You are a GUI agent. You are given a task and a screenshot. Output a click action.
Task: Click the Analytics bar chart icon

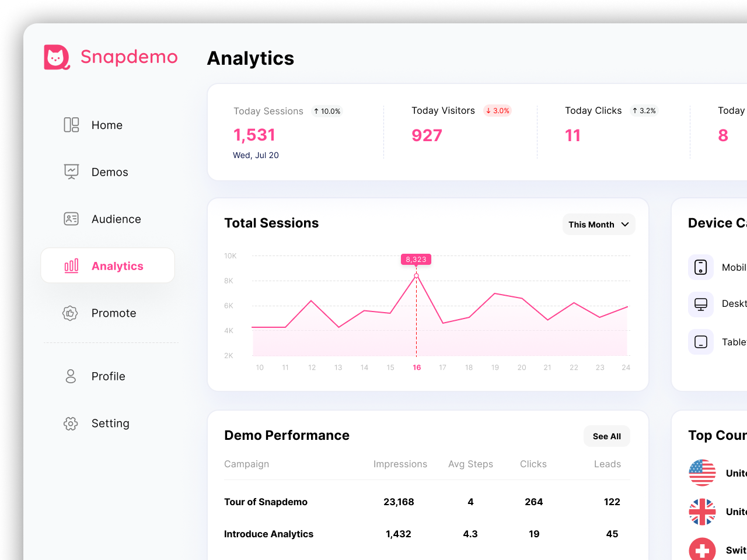[71, 266]
